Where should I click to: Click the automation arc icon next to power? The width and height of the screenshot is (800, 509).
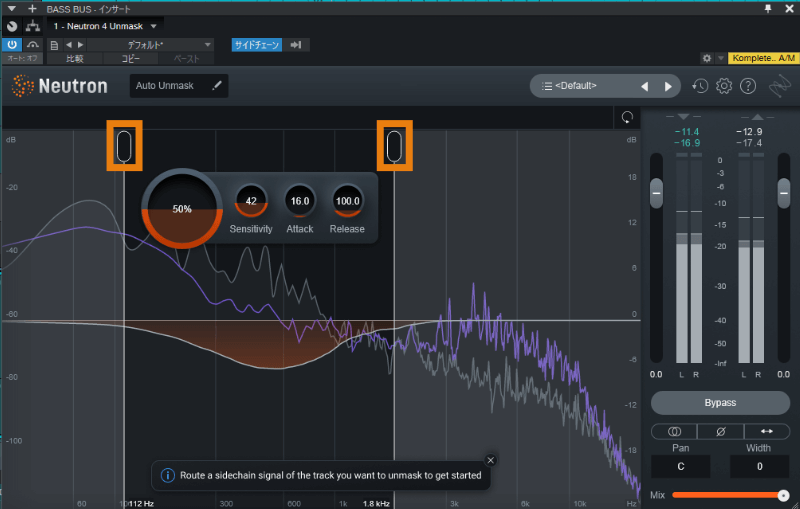pos(33,45)
